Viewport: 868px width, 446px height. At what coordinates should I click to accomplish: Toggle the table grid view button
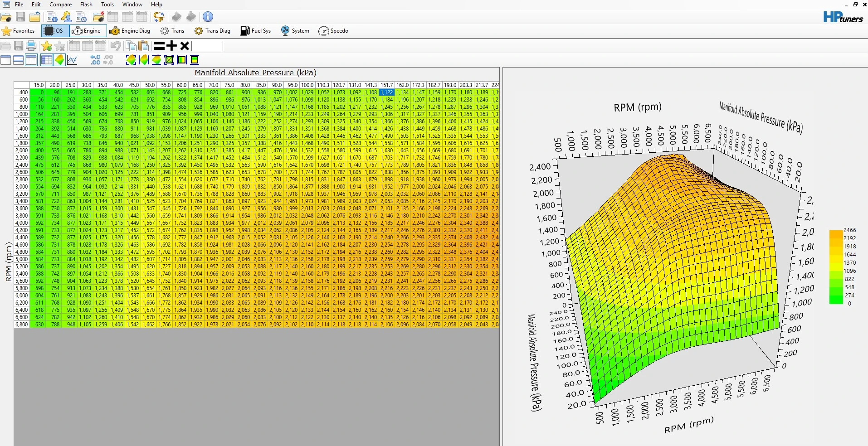46,60
